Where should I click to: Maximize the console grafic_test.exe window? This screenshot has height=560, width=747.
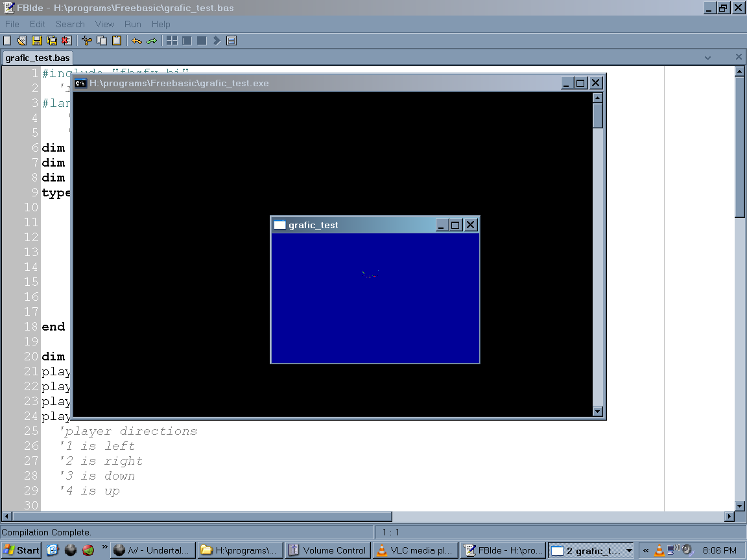[x=580, y=84]
